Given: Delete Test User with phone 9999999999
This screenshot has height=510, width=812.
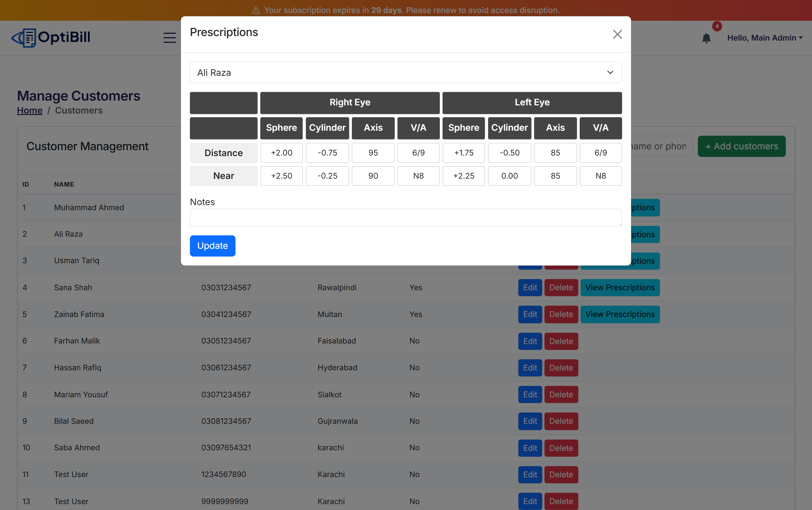Looking at the screenshot, I should pos(561,501).
